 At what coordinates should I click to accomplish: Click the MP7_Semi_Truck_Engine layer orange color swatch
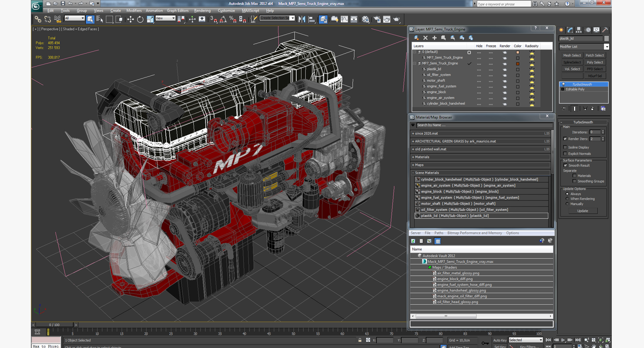coord(517,64)
